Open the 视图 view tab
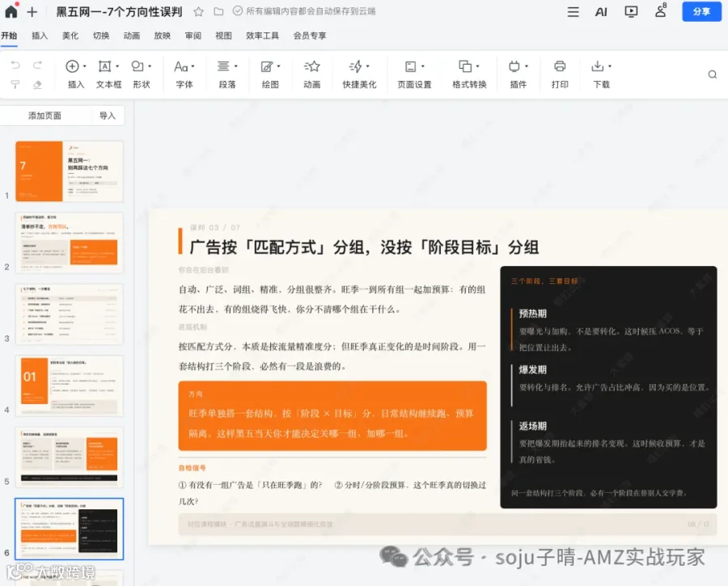The height and width of the screenshot is (586, 728). 223,36
